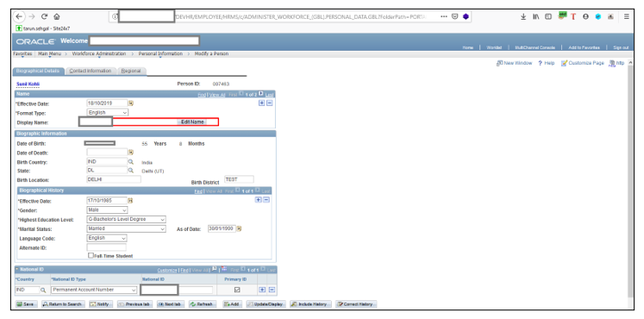Open the National ID Type dropdown
The width and height of the screenshot is (644, 319).
coord(94,290)
